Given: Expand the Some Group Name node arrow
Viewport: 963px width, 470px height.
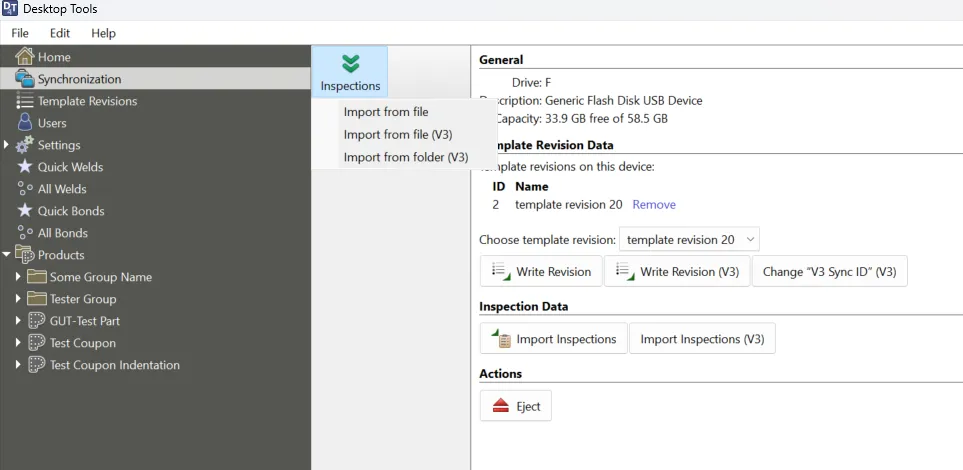Looking at the screenshot, I should 18,277.
